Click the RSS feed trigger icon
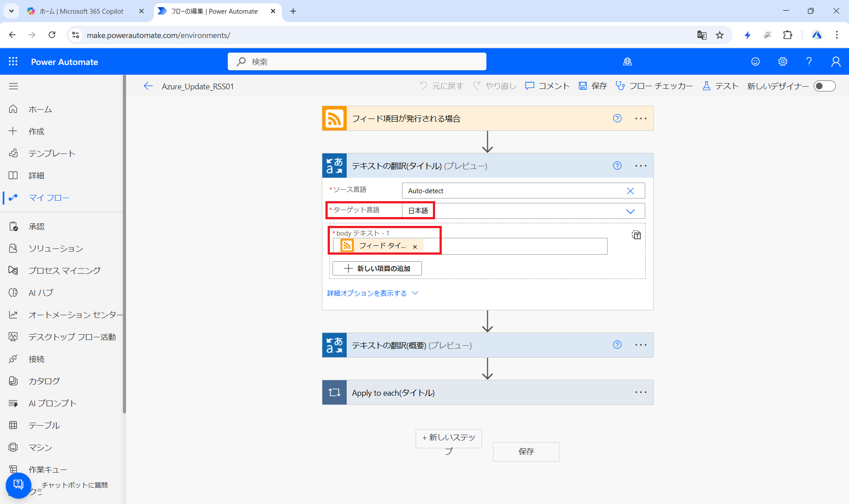 [334, 118]
